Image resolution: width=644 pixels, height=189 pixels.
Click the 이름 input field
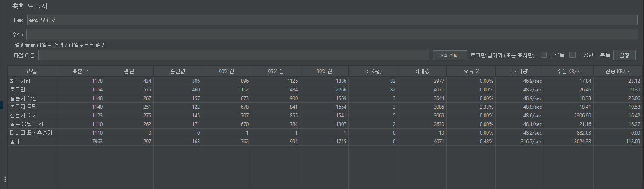coord(332,20)
